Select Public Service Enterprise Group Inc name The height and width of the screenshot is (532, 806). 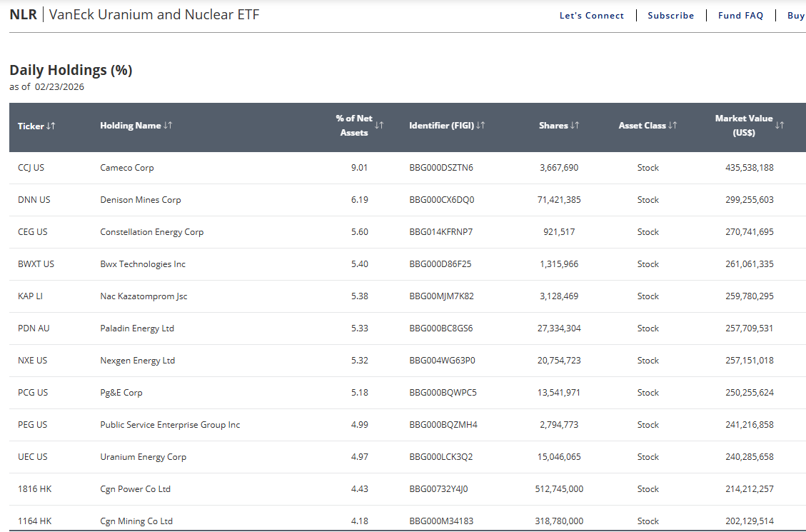170,425
